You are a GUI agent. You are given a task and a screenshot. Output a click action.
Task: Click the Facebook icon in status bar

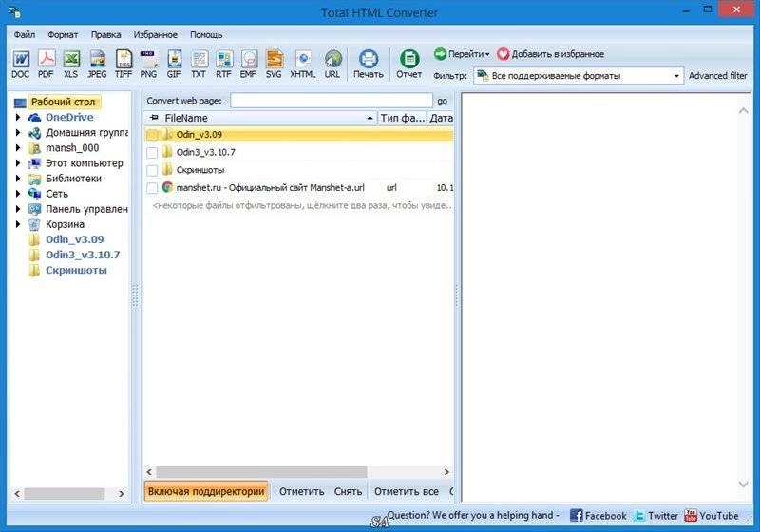click(576, 516)
